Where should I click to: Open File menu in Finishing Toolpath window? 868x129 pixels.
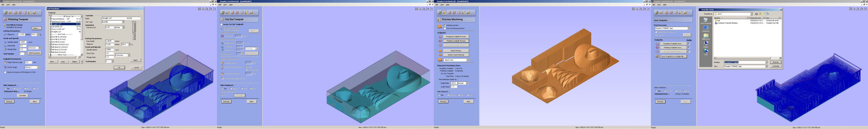[3, 5]
